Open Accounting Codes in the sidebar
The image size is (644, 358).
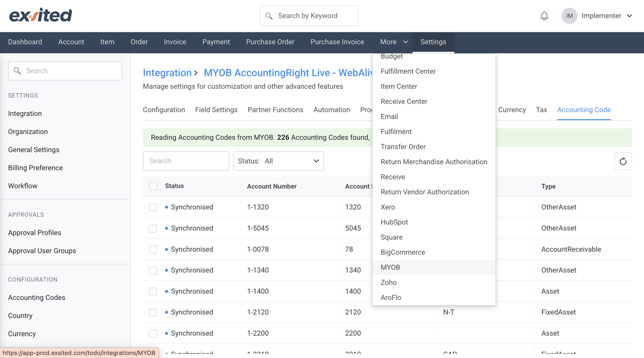pyautogui.click(x=37, y=298)
